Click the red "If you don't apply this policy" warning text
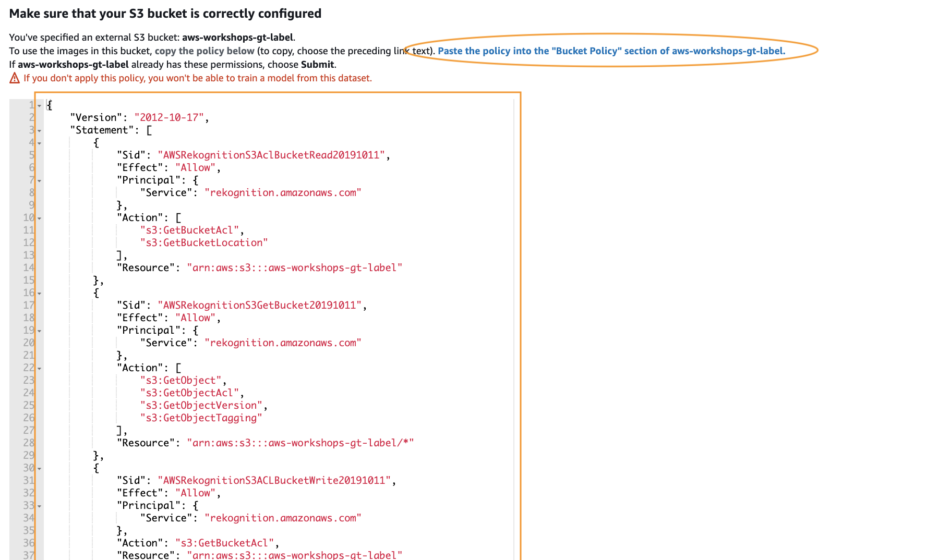This screenshot has width=938, height=560. point(198,78)
